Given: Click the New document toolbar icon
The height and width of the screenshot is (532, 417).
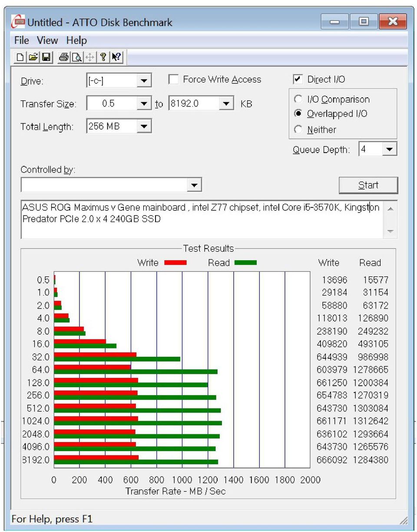Looking at the screenshot, I should (x=20, y=57).
